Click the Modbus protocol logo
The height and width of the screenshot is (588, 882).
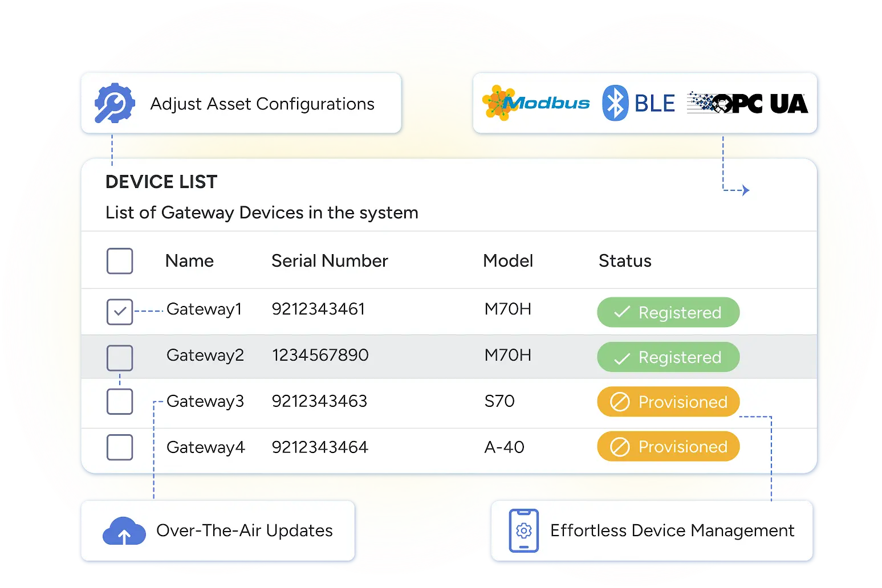536,103
